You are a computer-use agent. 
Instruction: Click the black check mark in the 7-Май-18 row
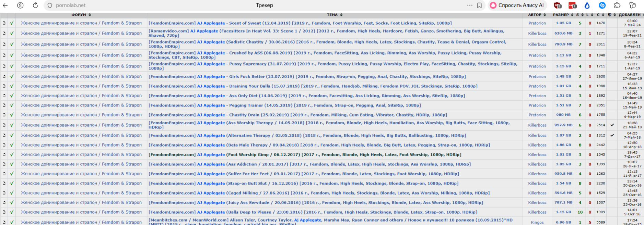point(612,135)
